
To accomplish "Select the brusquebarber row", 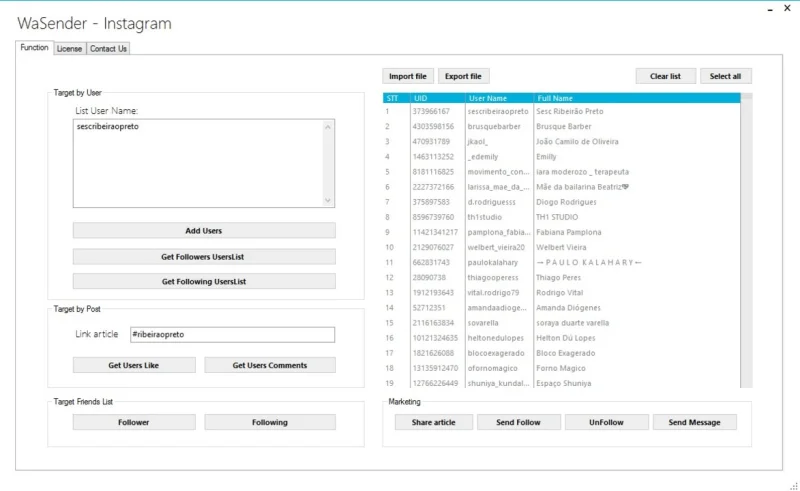I will point(561,126).
